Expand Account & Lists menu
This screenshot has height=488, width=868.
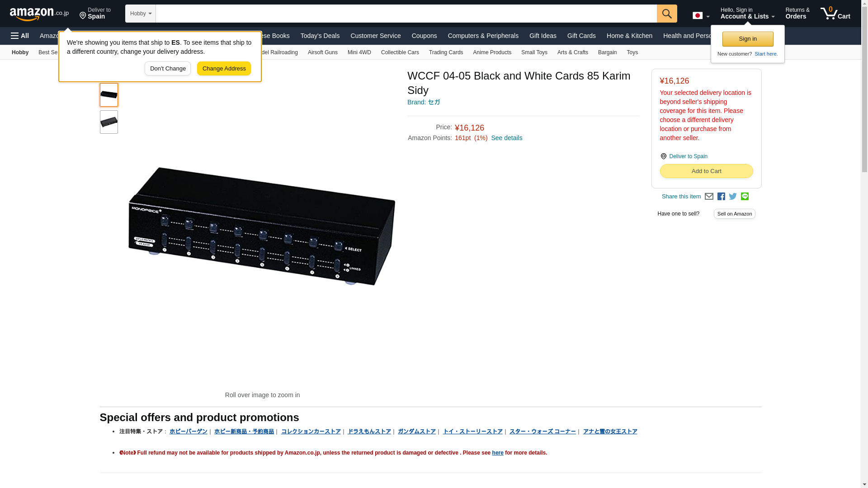pos(747,13)
